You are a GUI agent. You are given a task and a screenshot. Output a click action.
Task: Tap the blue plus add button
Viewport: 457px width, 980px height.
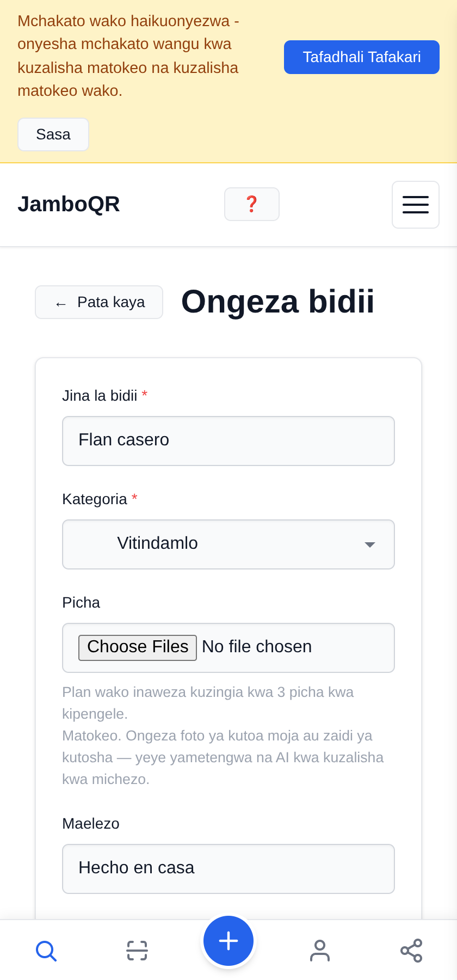[228, 941]
